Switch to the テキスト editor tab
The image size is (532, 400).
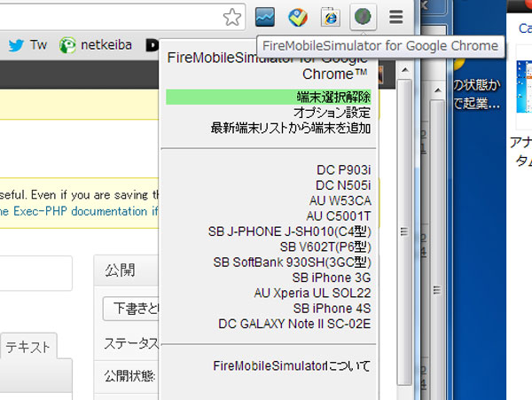point(27,347)
